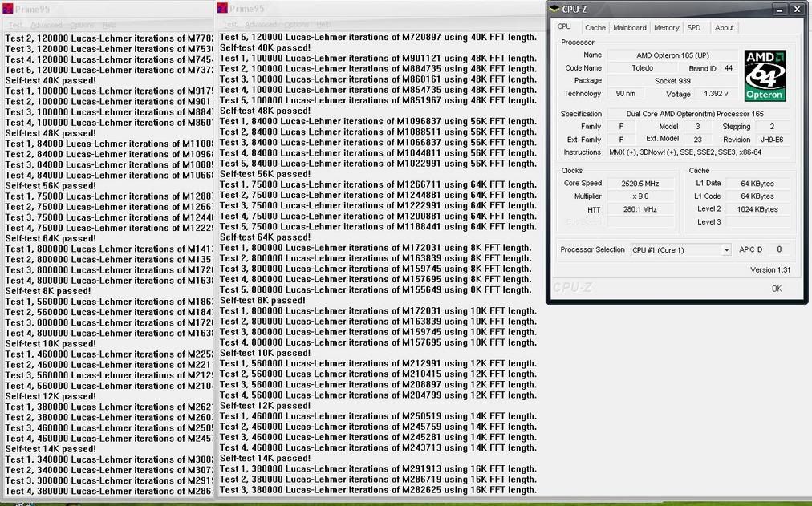Click 'Self-test 56K passed!' in the left Prime95 window
Screen dimensions: 812x506
[51, 186]
